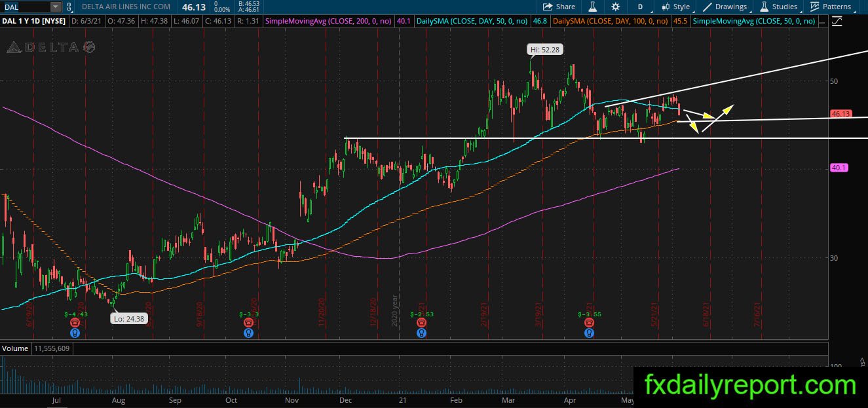The height and width of the screenshot is (408, 868).
Task: Click the red phone icon near January
Action: click(421, 323)
